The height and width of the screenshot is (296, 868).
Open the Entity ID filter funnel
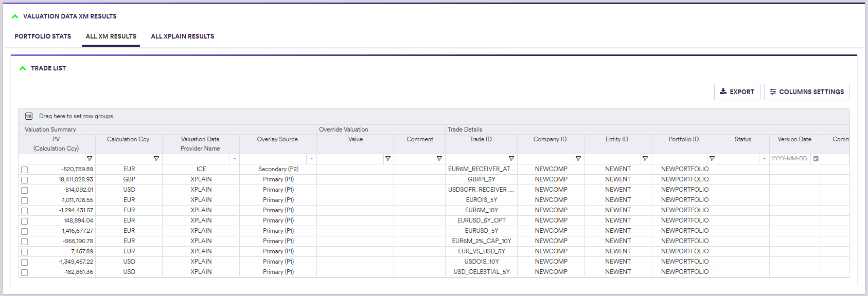click(645, 159)
